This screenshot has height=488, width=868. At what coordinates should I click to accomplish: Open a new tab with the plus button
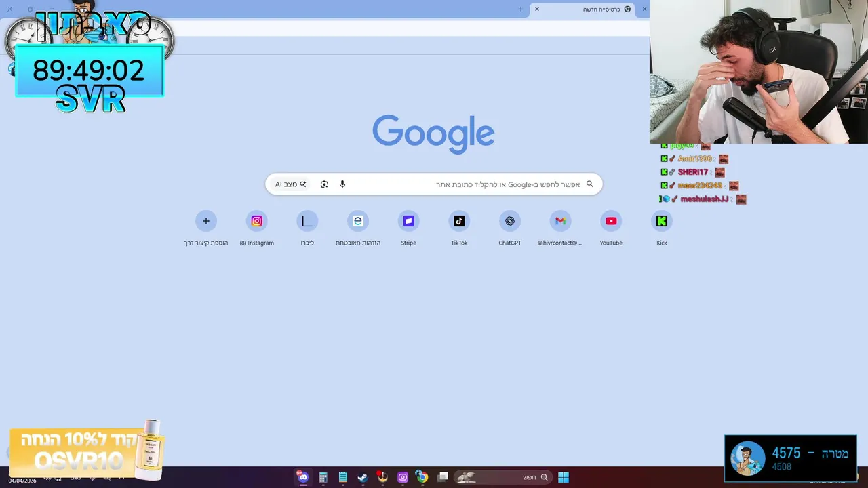(x=521, y=9)
